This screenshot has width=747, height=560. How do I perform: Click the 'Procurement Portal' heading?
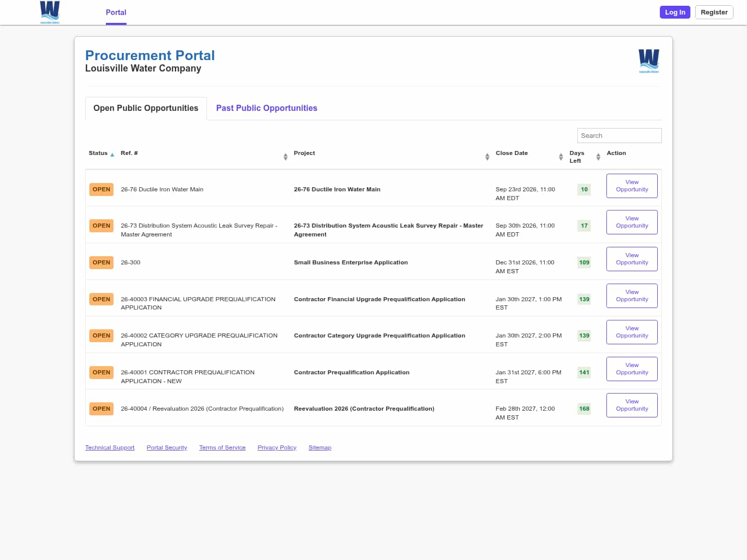tap(150, 55)
